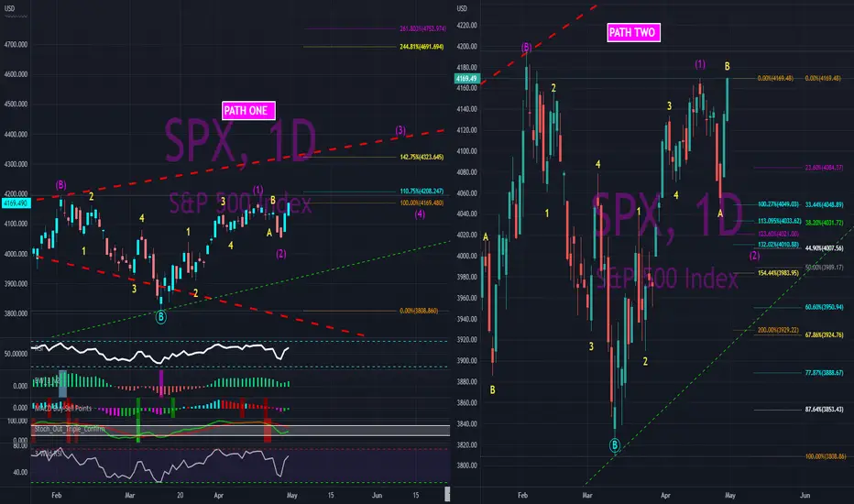
Task: Click the 3800.00 price on right chart axis
Action: [466, 466]
